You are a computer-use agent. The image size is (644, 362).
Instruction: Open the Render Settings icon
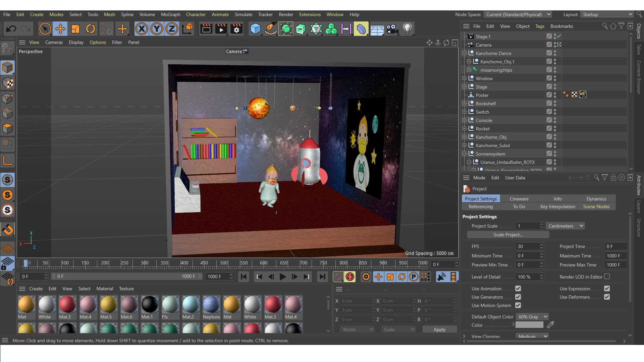coord(236,28)
